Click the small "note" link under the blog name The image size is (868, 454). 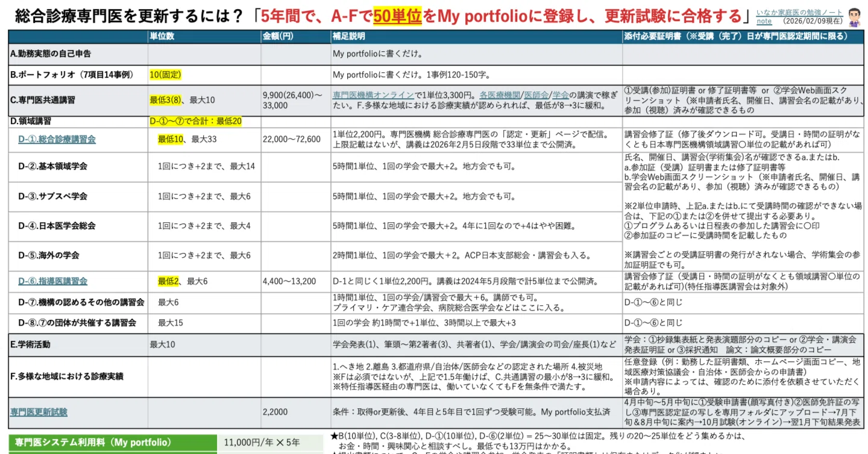tap(764, 21)
